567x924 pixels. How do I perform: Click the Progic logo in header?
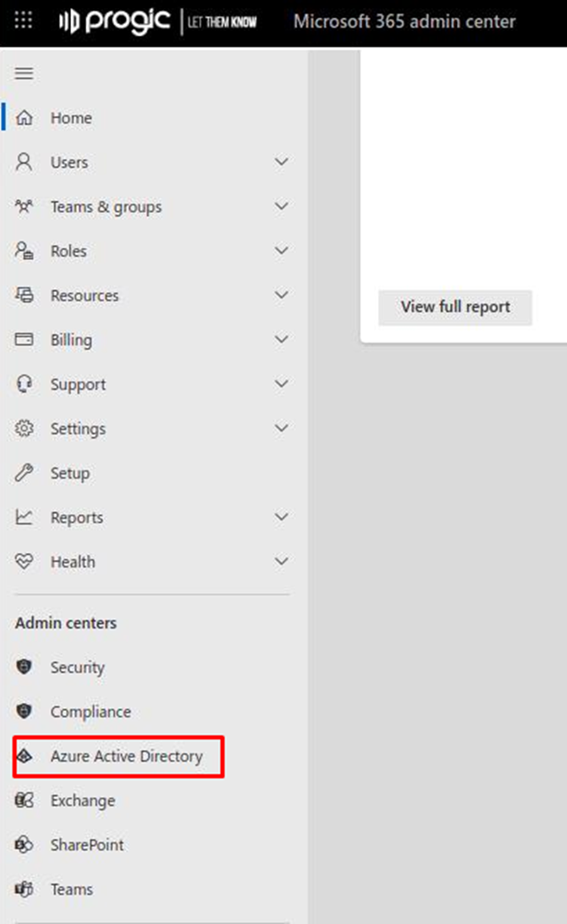(x=157, y=22)
